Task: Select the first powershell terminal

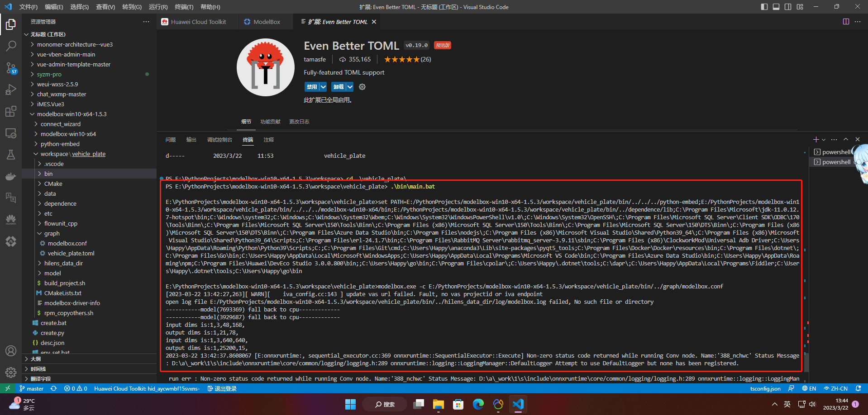Action: pyautogui.click(x=832, y=152)
